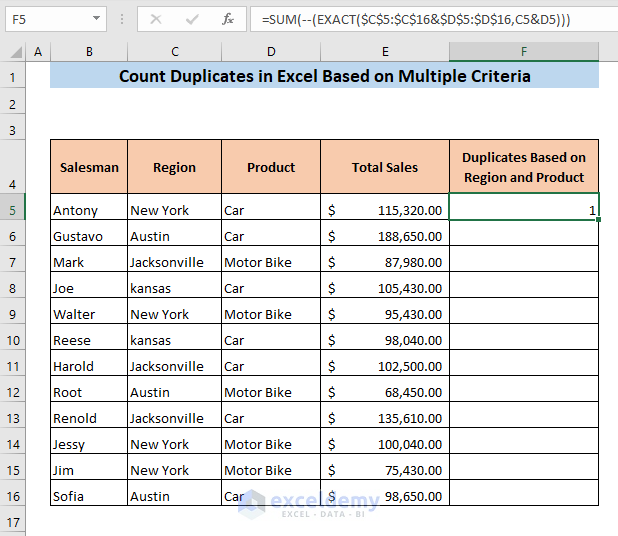Click the 'Gustavo' cell
Screen dimensions: 618x536
(89, 233)
